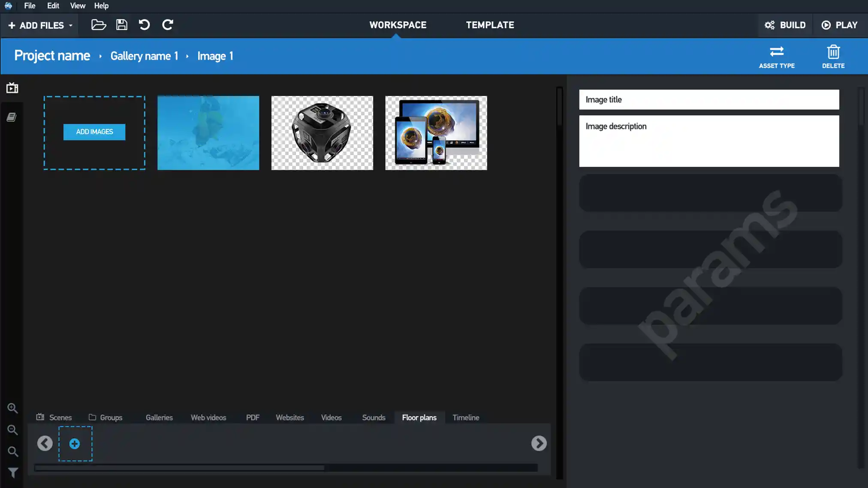The image size is (868, 488).
Task: Click the Image description text area
Action: pos(709,141)
